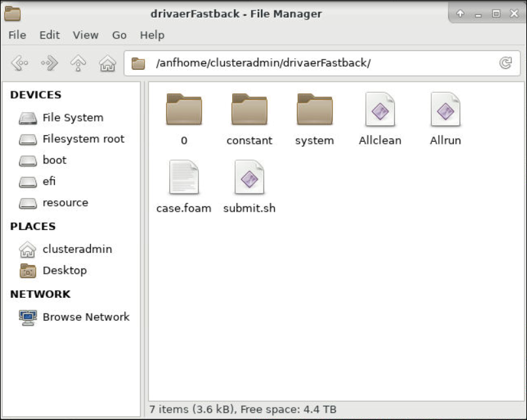Image resolution: width=527 pixels, height=420 pixels.
Task: Select the folder icon in the location bar
Action: pos(138,63)
